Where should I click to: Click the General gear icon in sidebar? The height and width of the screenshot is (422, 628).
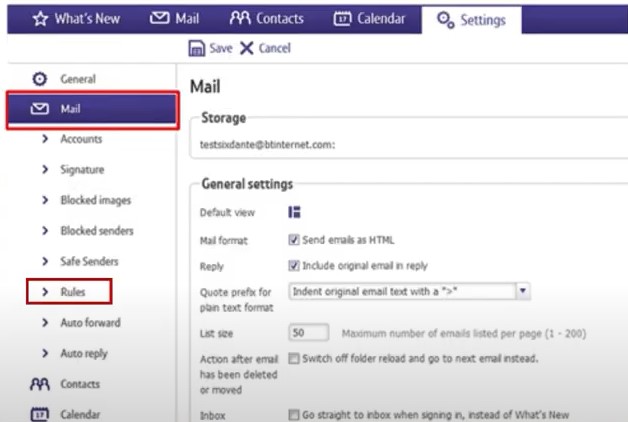coord(40,79)
